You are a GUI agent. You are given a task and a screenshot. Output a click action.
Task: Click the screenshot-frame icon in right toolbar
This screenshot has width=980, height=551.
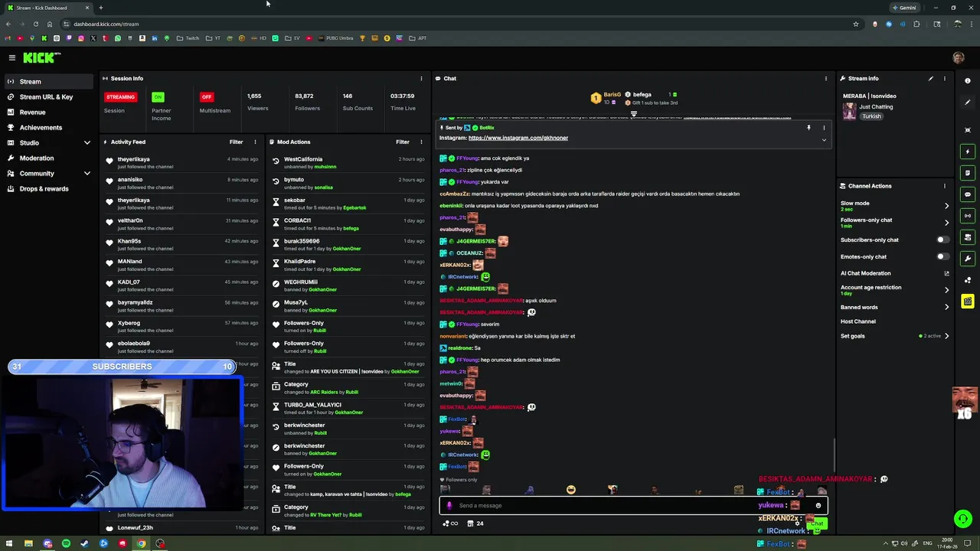(968, 130)
